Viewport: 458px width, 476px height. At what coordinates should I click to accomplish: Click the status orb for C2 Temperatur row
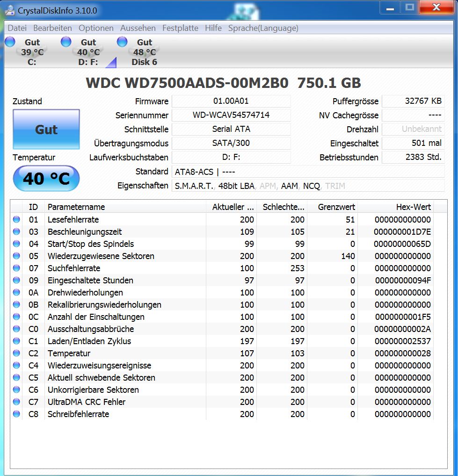click(16, 353)
